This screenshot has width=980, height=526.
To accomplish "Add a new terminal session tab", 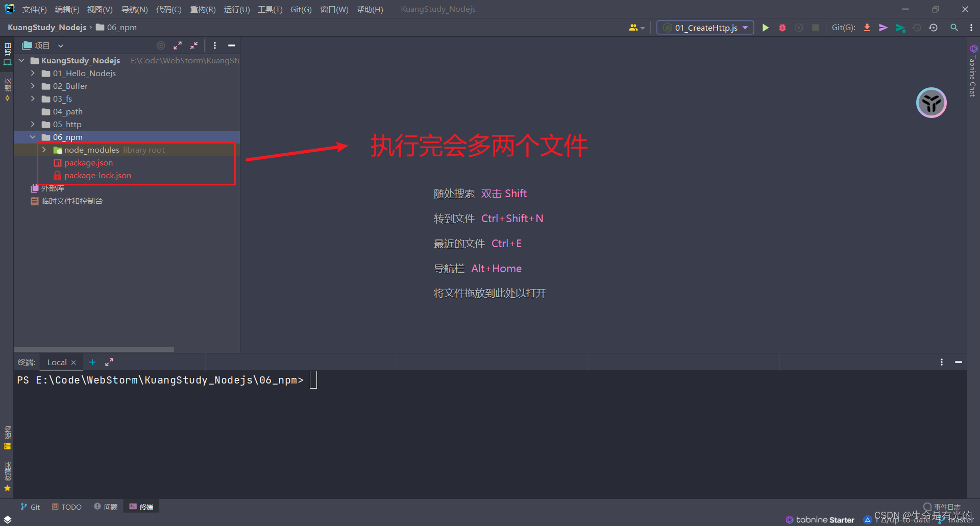I will click(x=92, y=362).
